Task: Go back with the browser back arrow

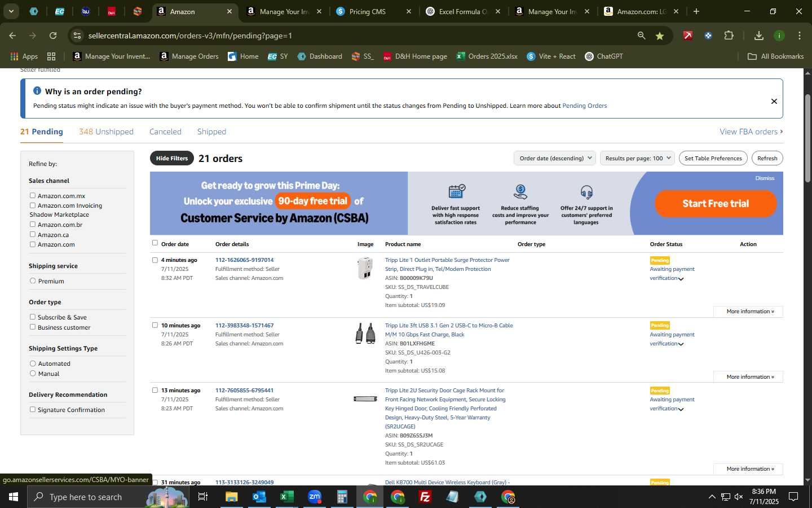Action: 12,36
